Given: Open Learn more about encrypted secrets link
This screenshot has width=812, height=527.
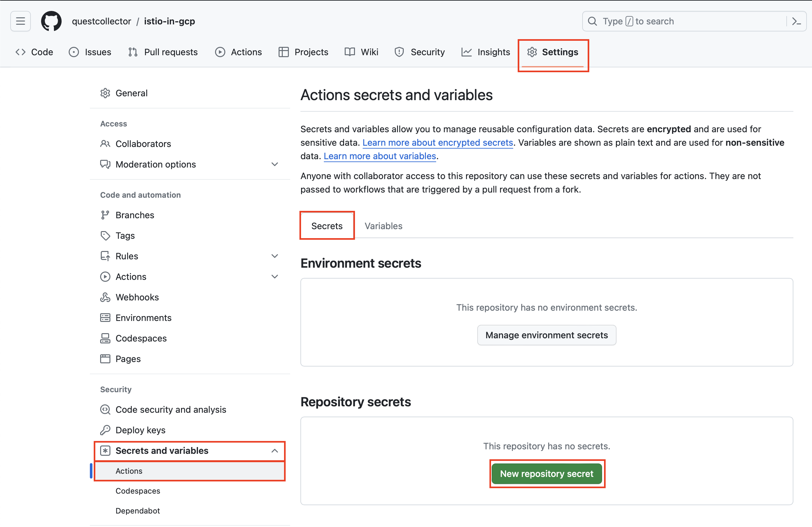Looking at the screenshot, I should tap(437, 143).
